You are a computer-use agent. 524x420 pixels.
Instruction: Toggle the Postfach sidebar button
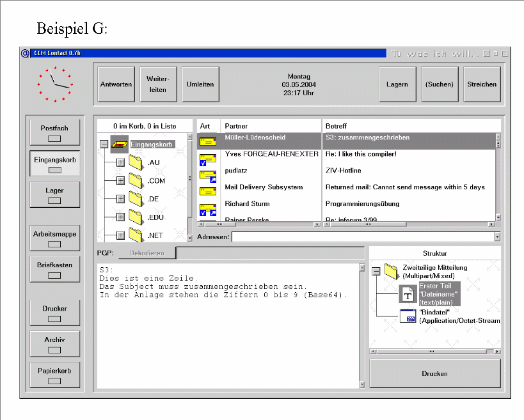coord(54,132)
